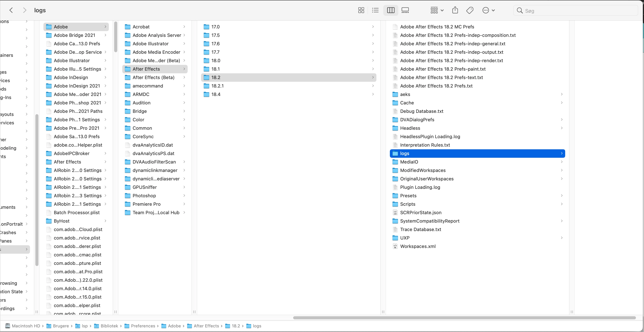The image size is (644, 332).
Task: Select column view mode
Action: [390, 10]
